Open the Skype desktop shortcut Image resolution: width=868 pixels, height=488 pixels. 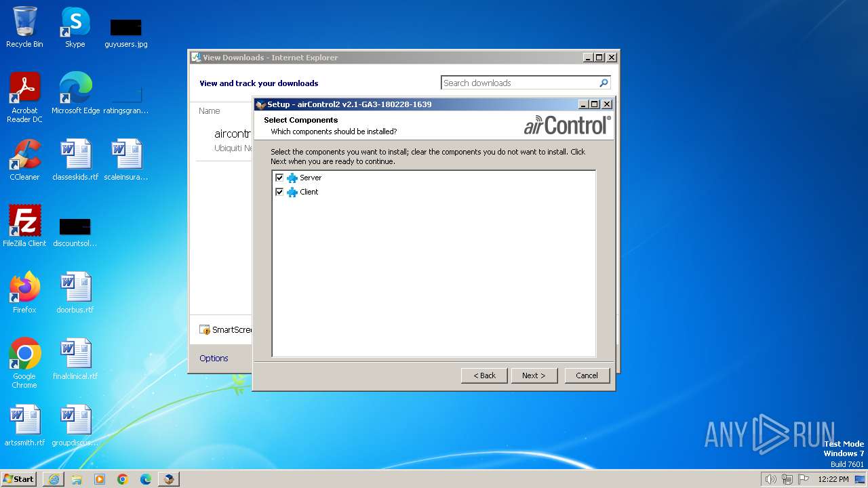(x=75, y=27)
